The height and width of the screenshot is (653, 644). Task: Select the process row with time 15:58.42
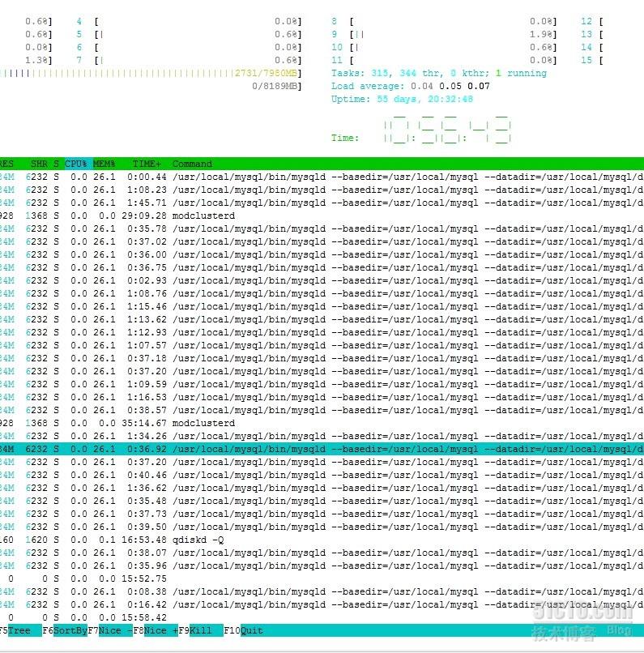pyautogui.click(x=146, y=617)
